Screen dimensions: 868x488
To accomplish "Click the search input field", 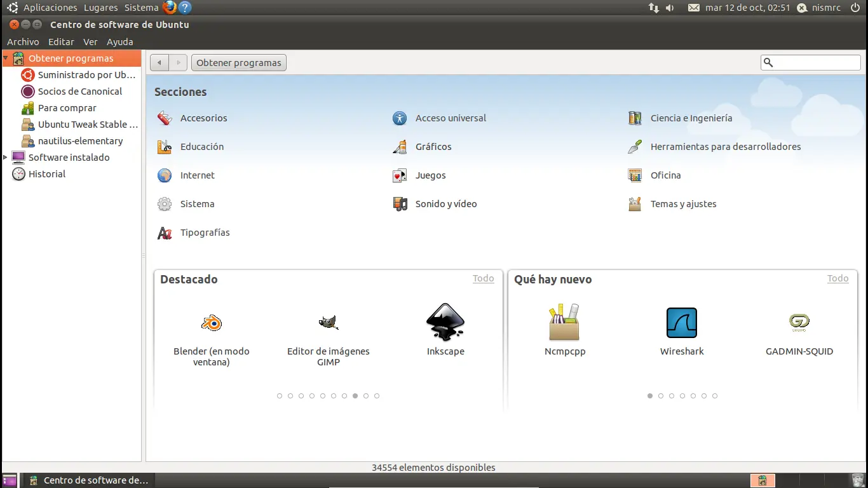I will click(x=817, y=62).
